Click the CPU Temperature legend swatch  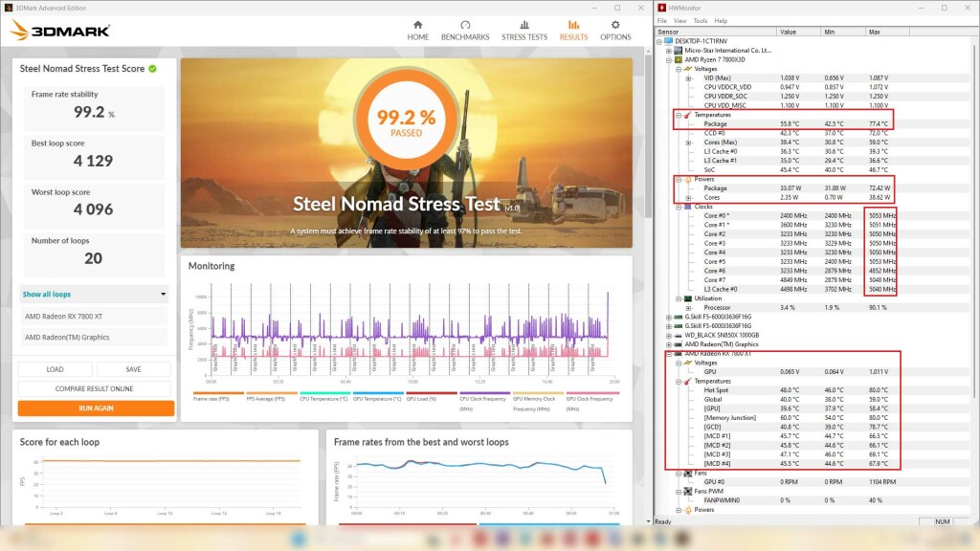(324, 393)
